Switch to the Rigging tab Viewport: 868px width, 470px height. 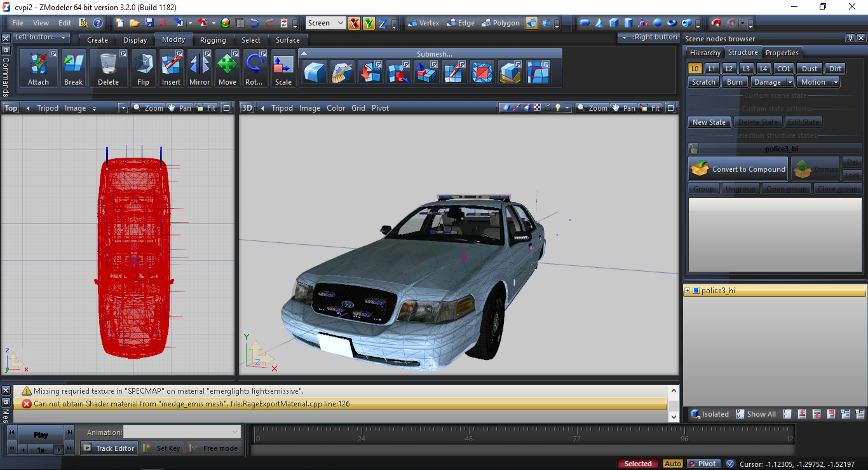coord(213,40)
